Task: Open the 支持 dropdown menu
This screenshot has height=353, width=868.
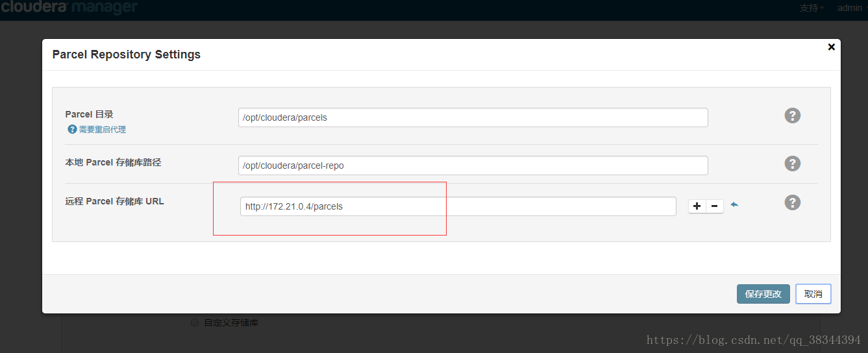Action: click(x=812, y=8)
